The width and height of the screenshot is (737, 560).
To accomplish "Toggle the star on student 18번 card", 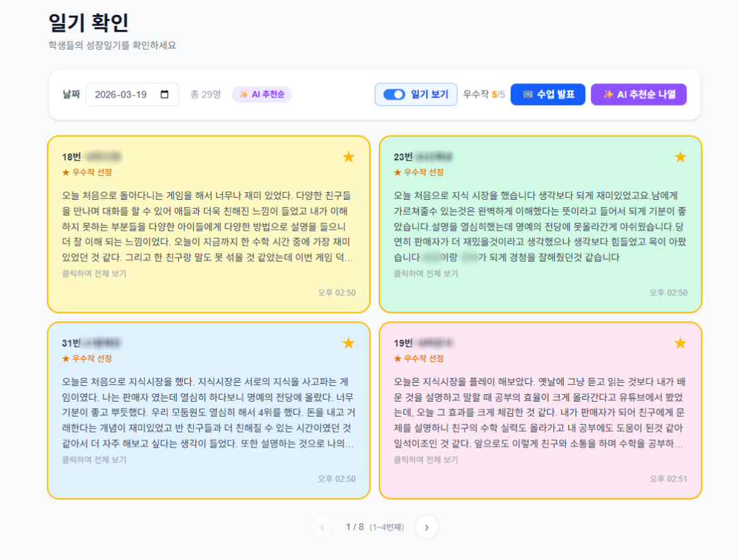I will pos(348,156).
